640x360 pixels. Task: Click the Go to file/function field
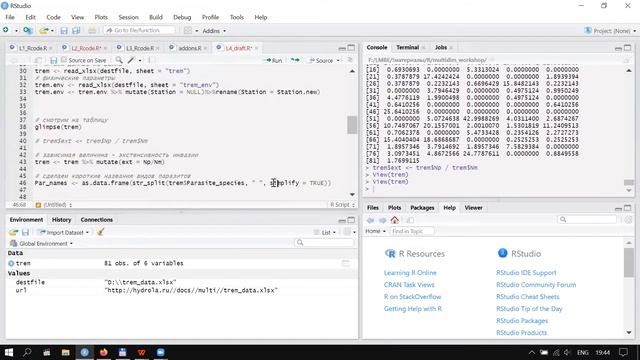[x=139, y=30]
